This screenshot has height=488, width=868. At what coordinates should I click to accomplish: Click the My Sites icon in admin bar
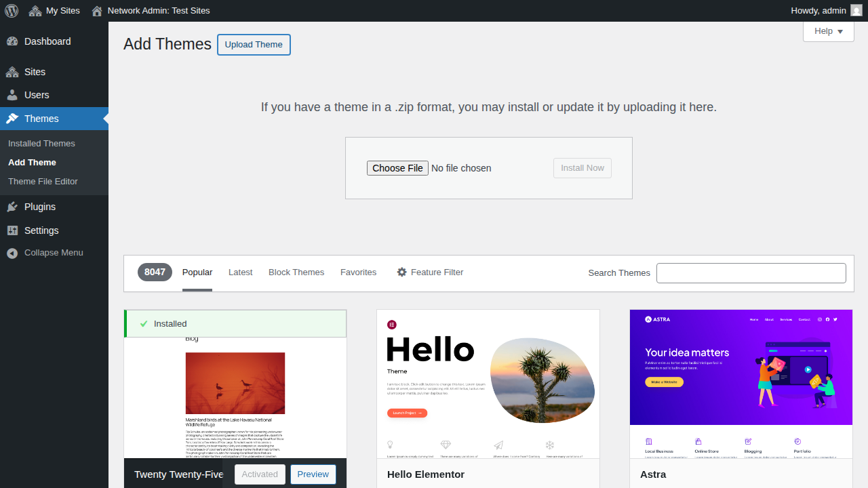click(x=33, y=11)
